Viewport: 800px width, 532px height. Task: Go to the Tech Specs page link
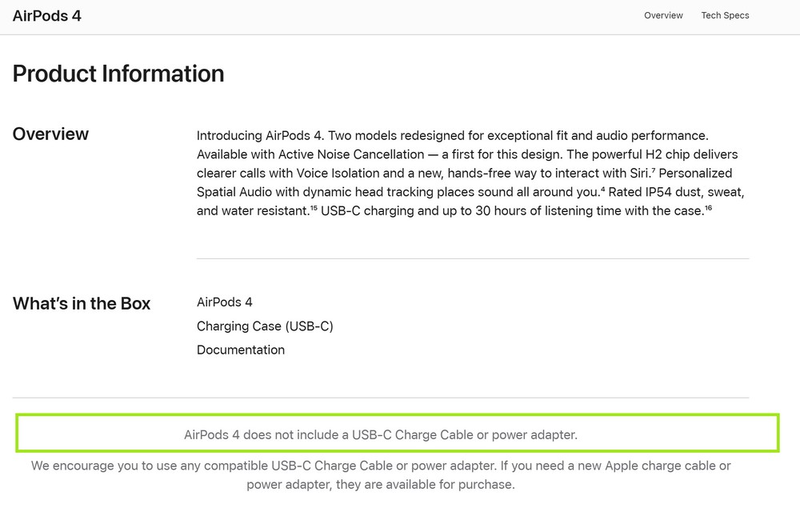(725, 15)
